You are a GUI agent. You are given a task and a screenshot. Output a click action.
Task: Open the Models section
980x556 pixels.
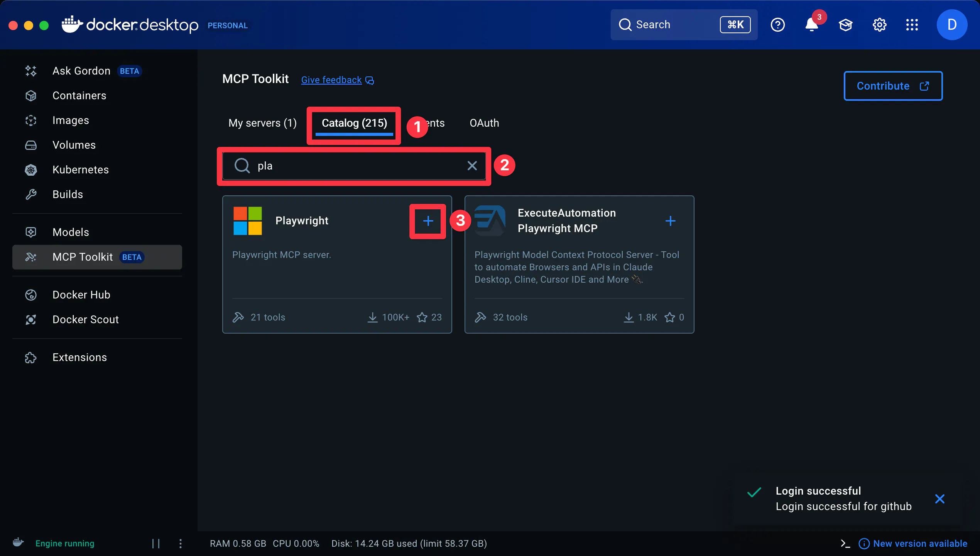(96, 232)
